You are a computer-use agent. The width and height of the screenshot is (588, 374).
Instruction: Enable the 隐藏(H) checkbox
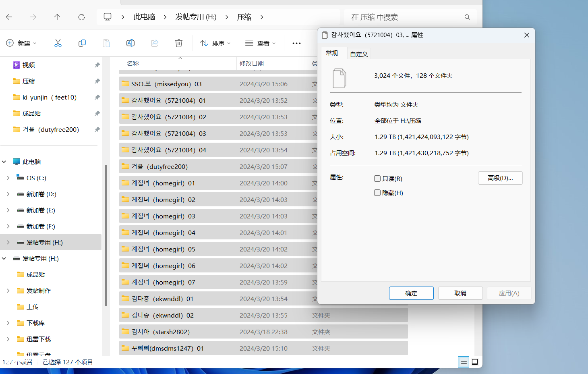tap(377, 193)
